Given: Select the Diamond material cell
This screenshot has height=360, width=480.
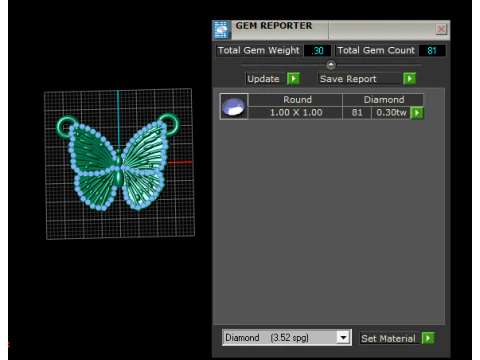Looking at the screenshot, I should (x=383, y=100).
